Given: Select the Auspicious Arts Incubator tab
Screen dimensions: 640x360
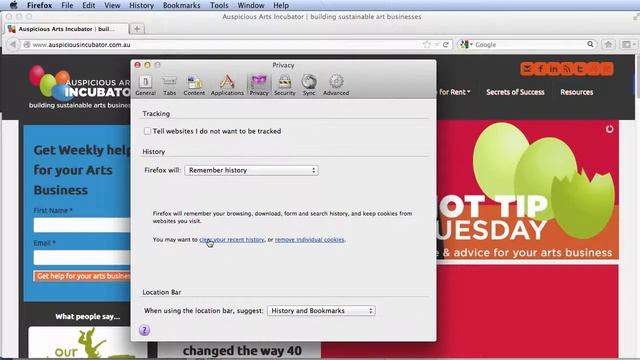Looking at the screenshot, I should (x=67, y=29).
